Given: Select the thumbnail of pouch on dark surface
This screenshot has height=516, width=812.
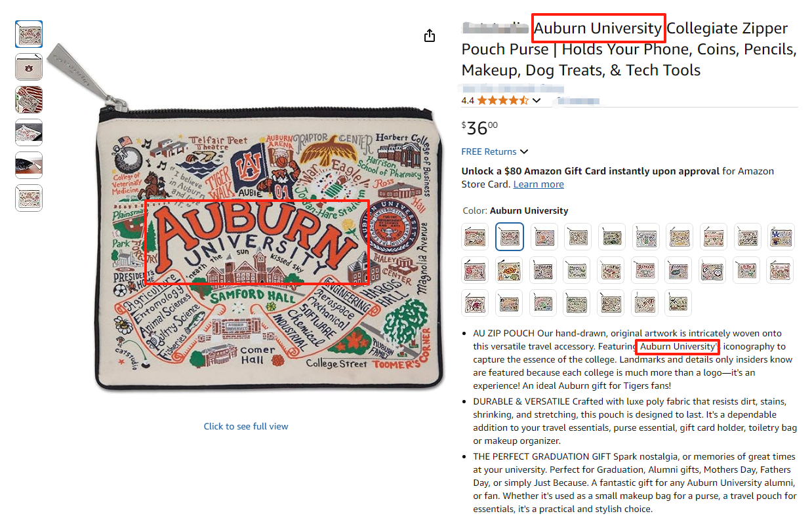Looking at the screenshot, I should coord(29,132).
